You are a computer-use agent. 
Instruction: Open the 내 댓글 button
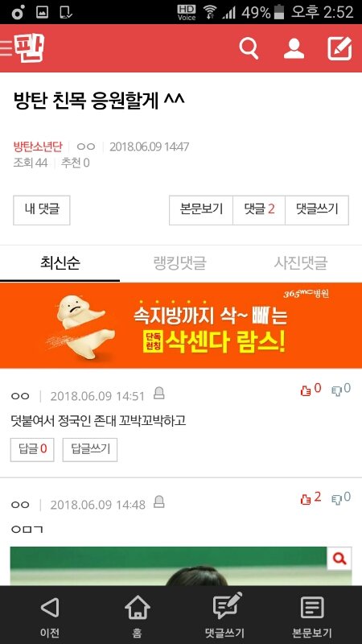pyautogui.click(x=42, y=210)
